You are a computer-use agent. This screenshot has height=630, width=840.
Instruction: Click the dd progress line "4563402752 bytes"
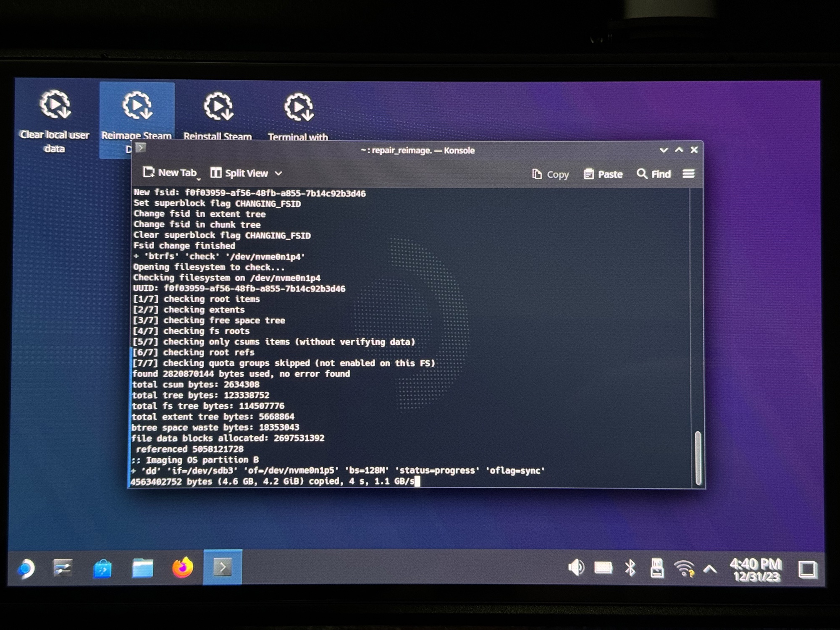coord(273,481)
